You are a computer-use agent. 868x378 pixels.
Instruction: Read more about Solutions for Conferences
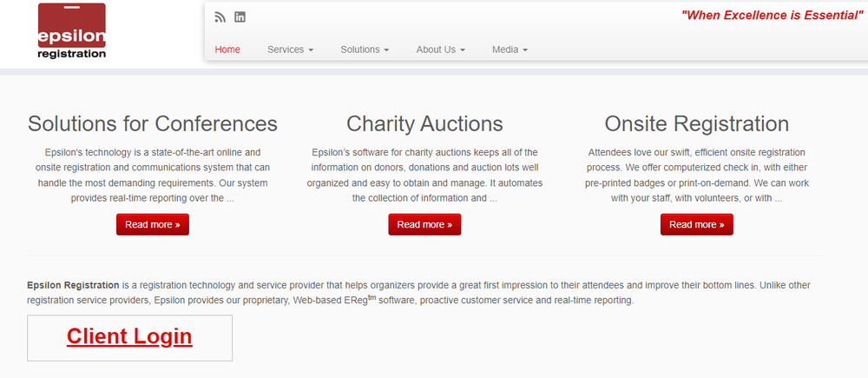click(152, 224)
